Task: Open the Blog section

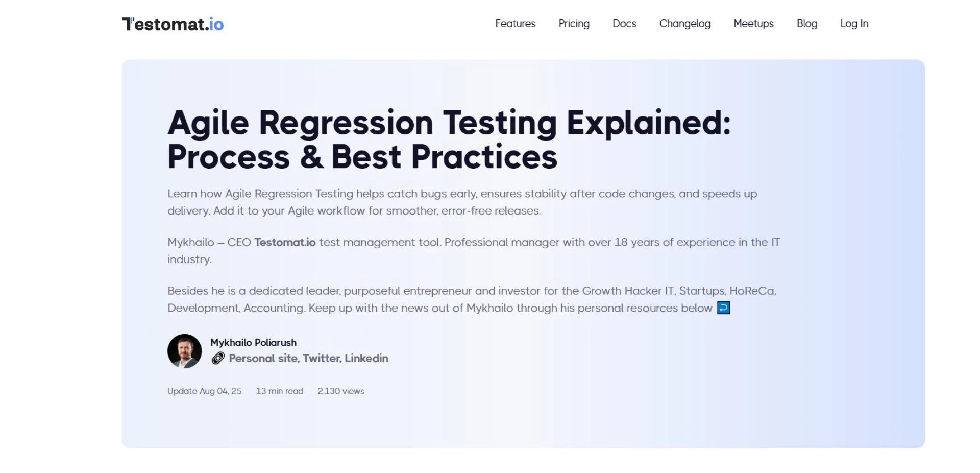Action: click(x=806, y=23)
